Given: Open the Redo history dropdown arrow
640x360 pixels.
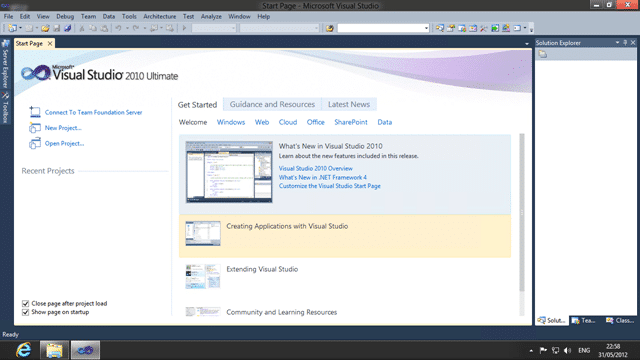Looking at the screenshot, I should [x=144, y=28].
